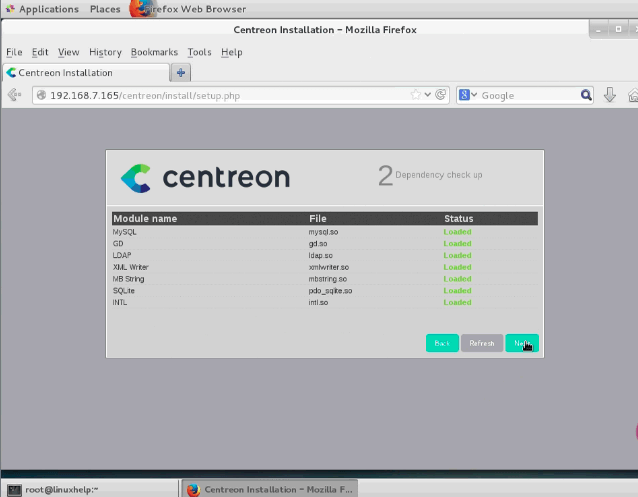The image size is (638, 497).
Task: Click the Centreon logo
Action: click(x=205, y=178)
